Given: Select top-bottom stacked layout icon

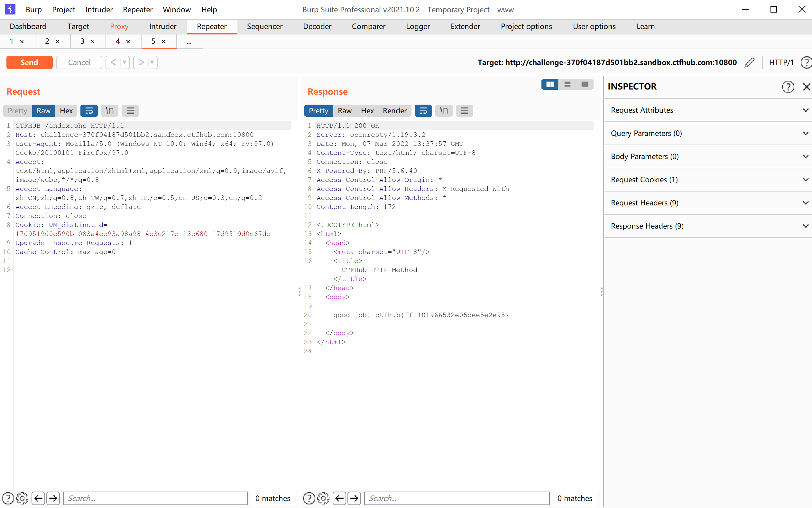Looking at the screenshot, I should click(567, 84).
